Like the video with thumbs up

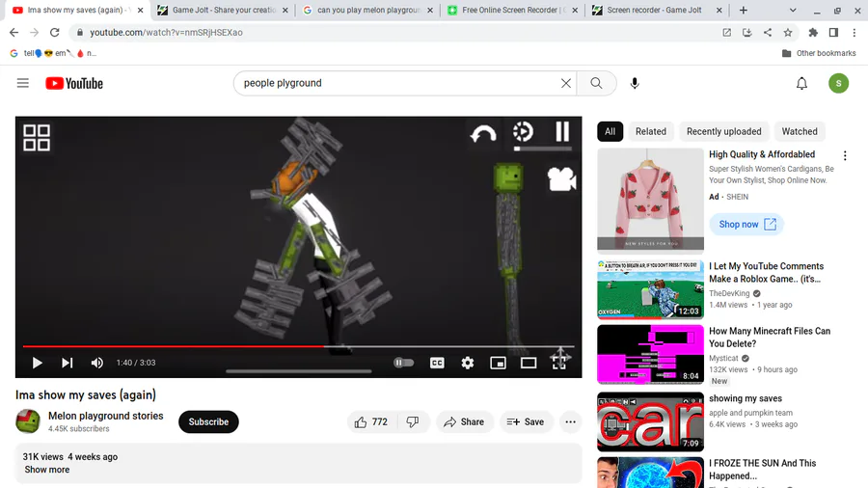371,421
